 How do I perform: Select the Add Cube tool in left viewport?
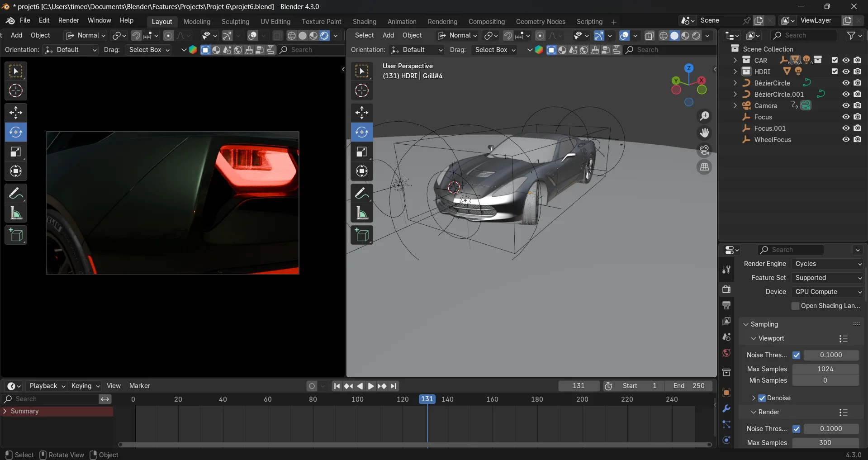pyautogui.click(x=16, y=235)
